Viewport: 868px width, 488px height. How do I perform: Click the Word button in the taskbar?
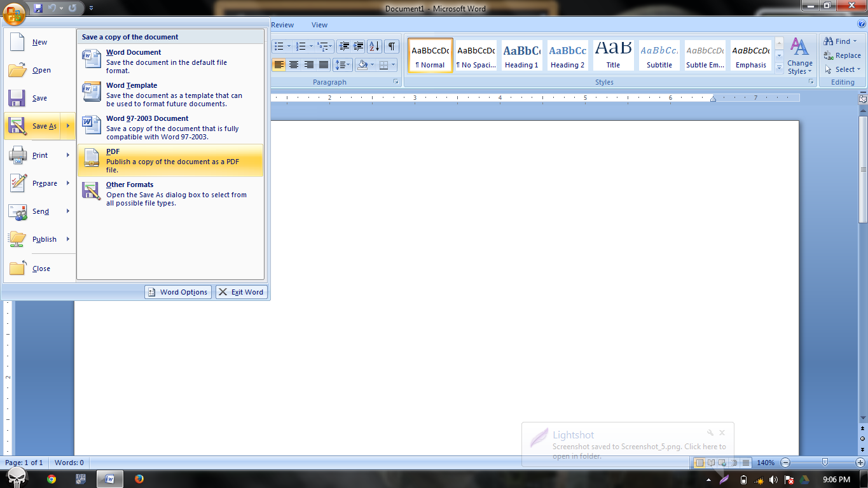111,479
